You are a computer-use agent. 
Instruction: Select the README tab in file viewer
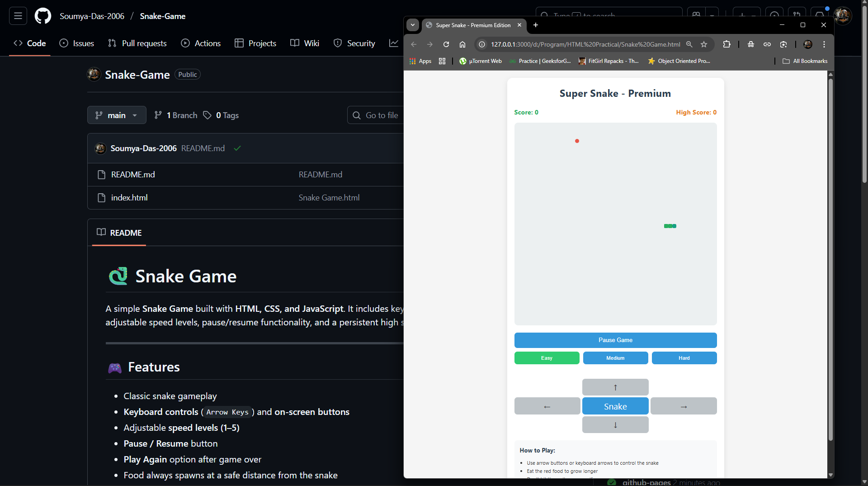(119, 233)
